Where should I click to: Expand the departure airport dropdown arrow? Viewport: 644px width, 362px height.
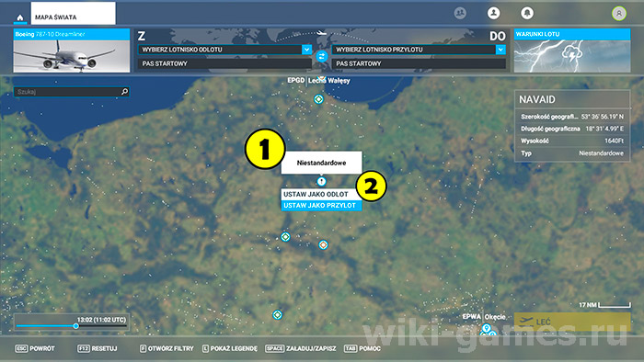(x=306, y=50)
